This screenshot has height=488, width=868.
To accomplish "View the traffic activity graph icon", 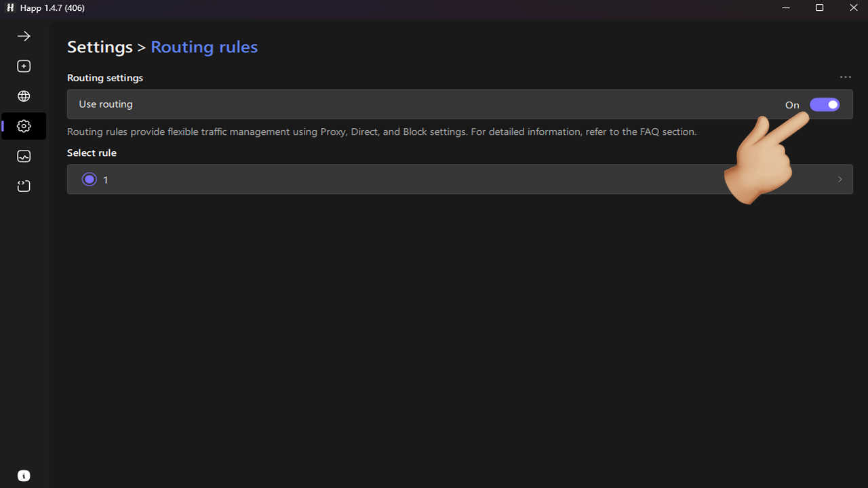I will pyautogui.click(x=24, y=156).
